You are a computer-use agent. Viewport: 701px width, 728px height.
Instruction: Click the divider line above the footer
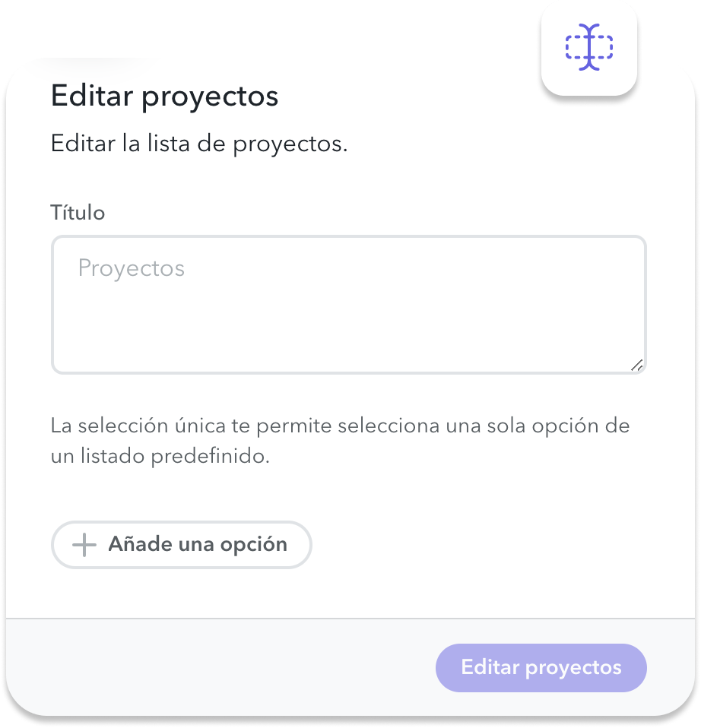pyautogui.click(x=350, y=619)
